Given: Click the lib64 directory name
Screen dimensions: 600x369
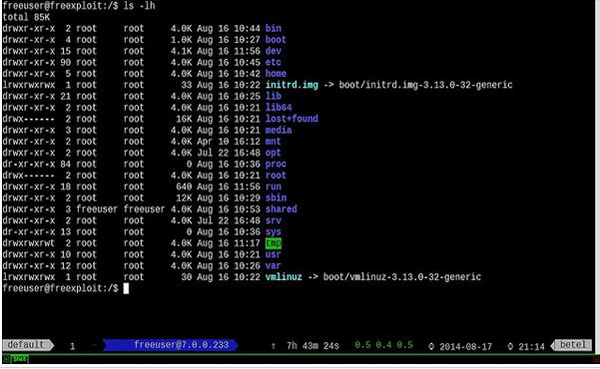Looking at the screenshot, I should (278, 108).
